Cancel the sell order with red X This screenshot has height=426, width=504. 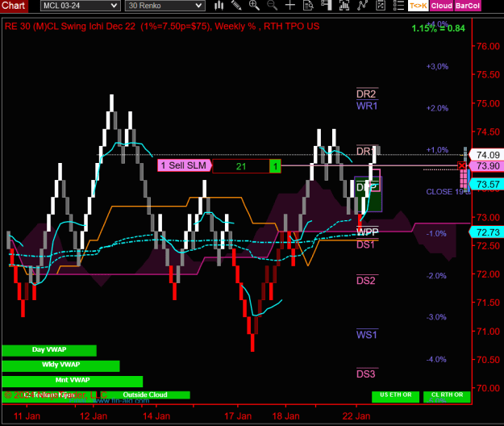tap(462, 166)
